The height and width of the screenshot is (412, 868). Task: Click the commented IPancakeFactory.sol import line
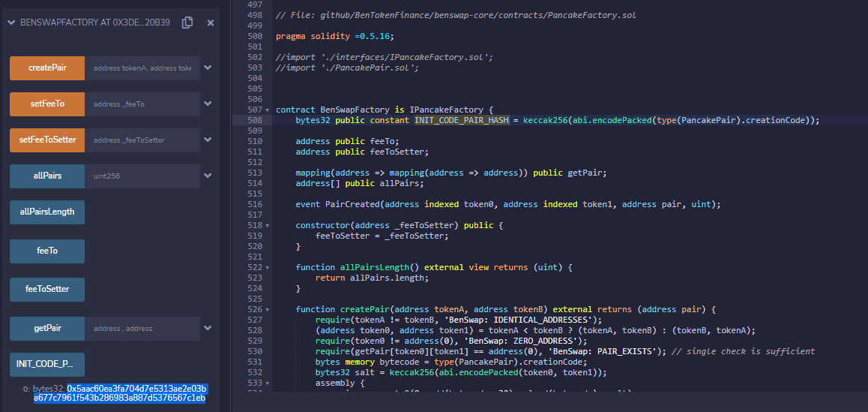(x=385, y=57)
